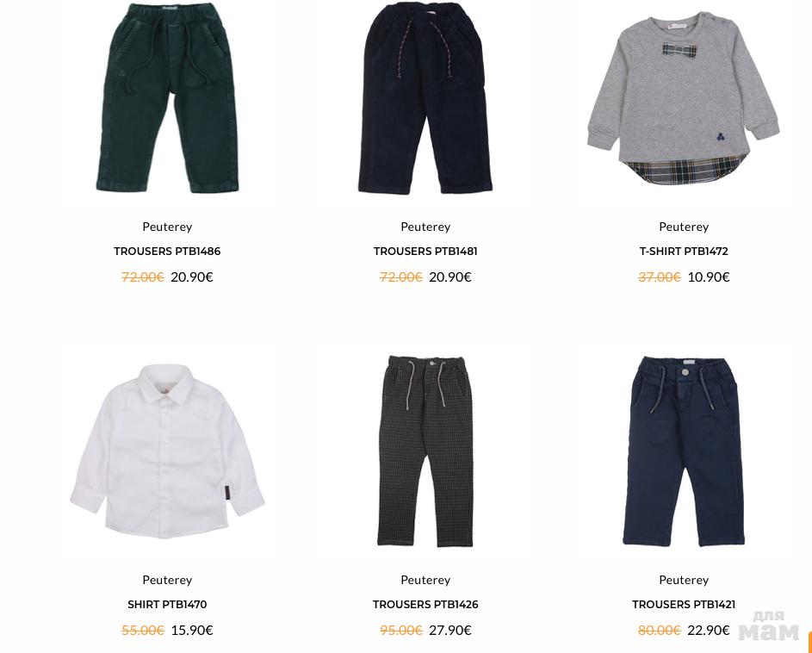Click the TROUSERS PTB1426 product title
Image resolution: width=812 pixels, height=653 pixels.
coord(425,604)
